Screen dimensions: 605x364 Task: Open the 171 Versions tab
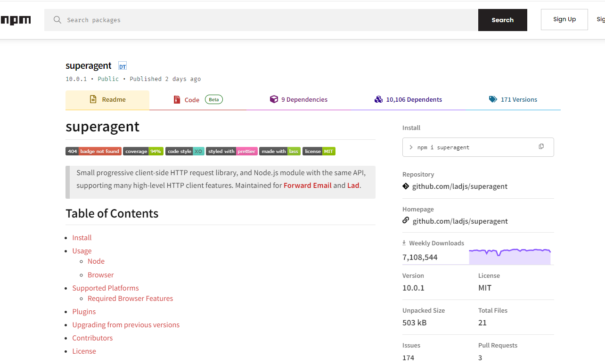(513, 100)
